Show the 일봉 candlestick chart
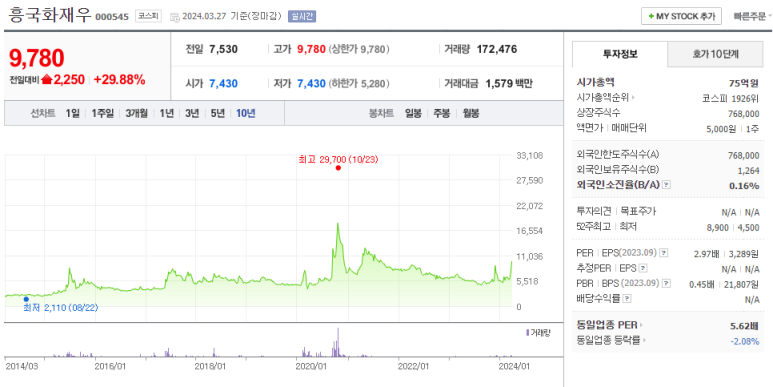The width and height of the screenshot is (773, 387). click(x=413, y=113)
